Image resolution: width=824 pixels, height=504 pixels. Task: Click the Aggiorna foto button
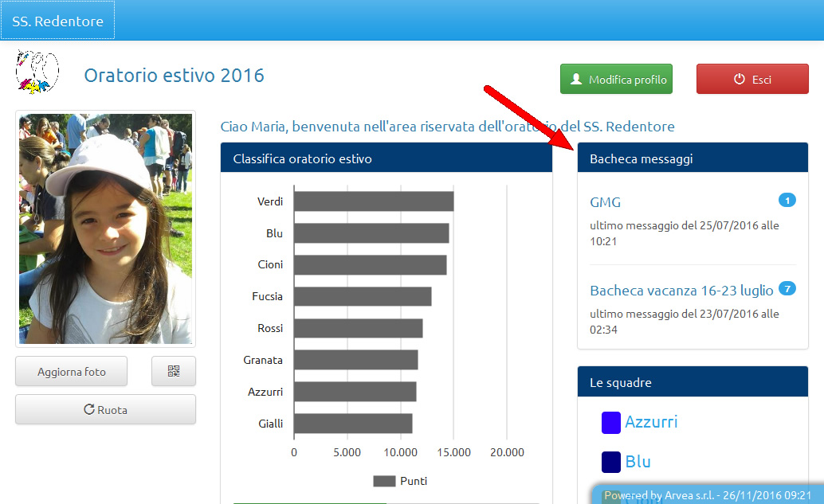click(72, 372)
